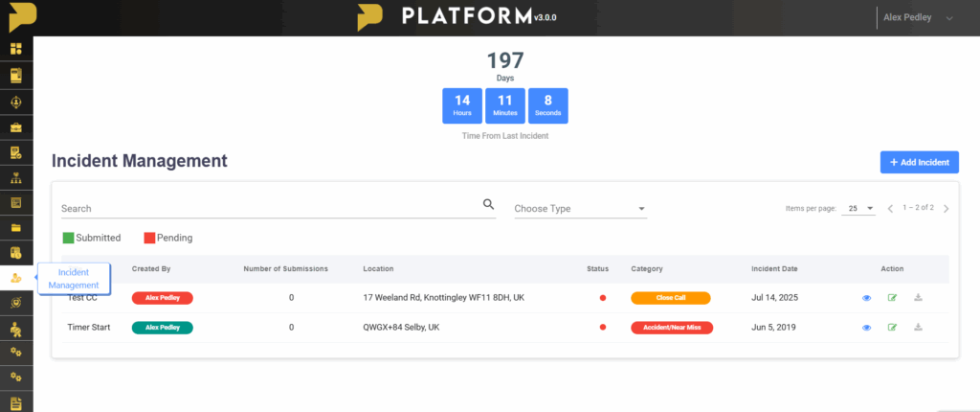This screenshot has width=980, height=412.
Task: Go to next page of incidents
Action: [946, 209]
